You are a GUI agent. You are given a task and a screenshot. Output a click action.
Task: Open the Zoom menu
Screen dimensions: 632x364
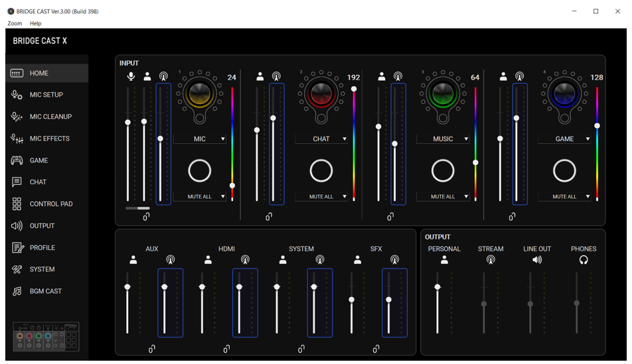pyautogui.click(x=15, y=23)
